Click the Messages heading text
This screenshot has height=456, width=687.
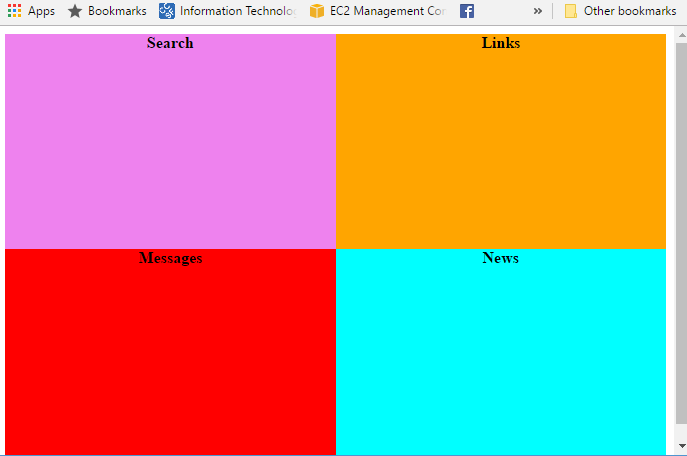pos(170,258)
